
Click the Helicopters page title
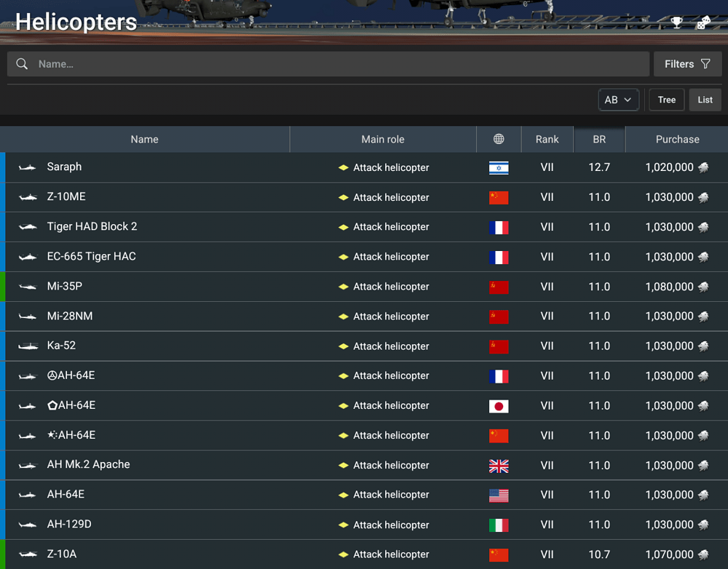76,22
